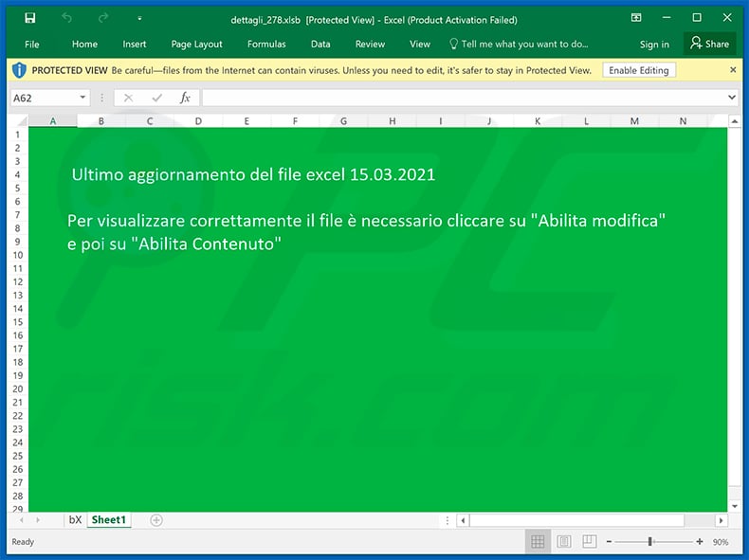The height and width of the screenshot is (560, 749).
Task: Switch to Page Break Preview icon
Action: 590,542
